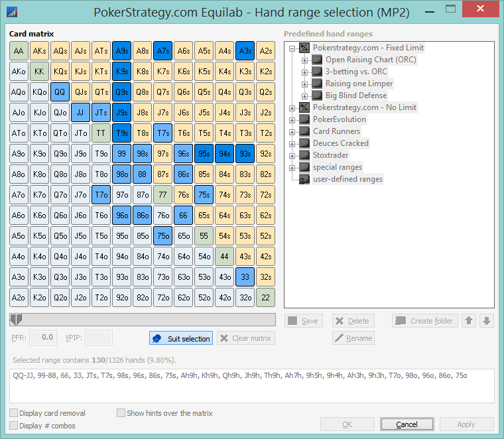Viewport: 504px width, 439px height.
Task: Select Deuces Cracked tree label
Action: 341,143
